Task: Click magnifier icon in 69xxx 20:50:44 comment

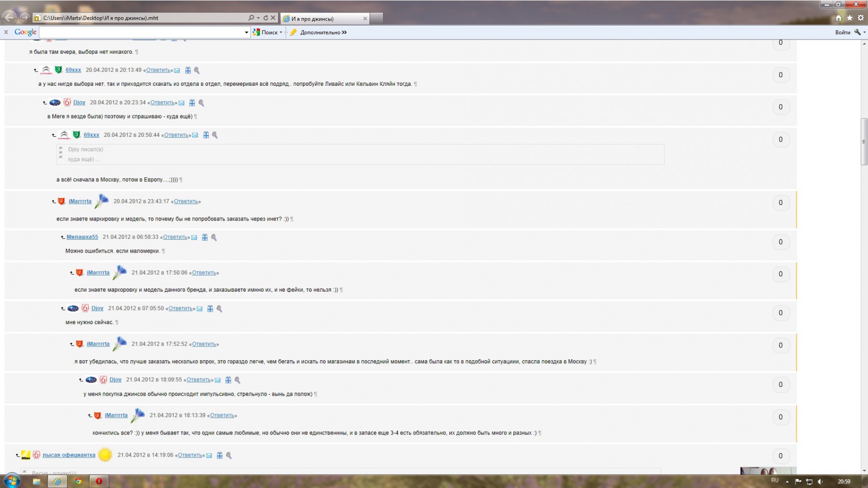Action: click(215, 135)
